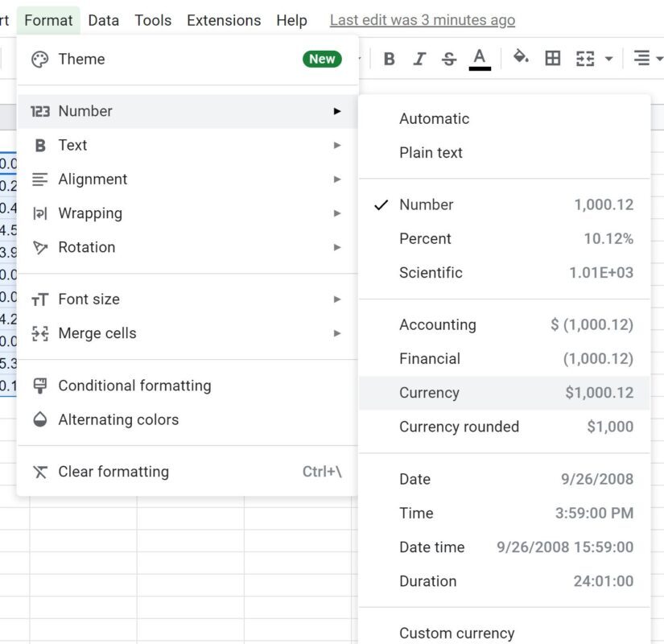Open the Data menu
This screenshot has height=644, width=664.
pos(103,20)
